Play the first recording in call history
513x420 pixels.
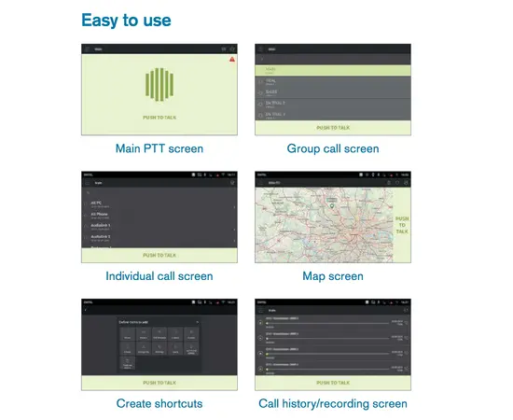click(x=260, y=323)
